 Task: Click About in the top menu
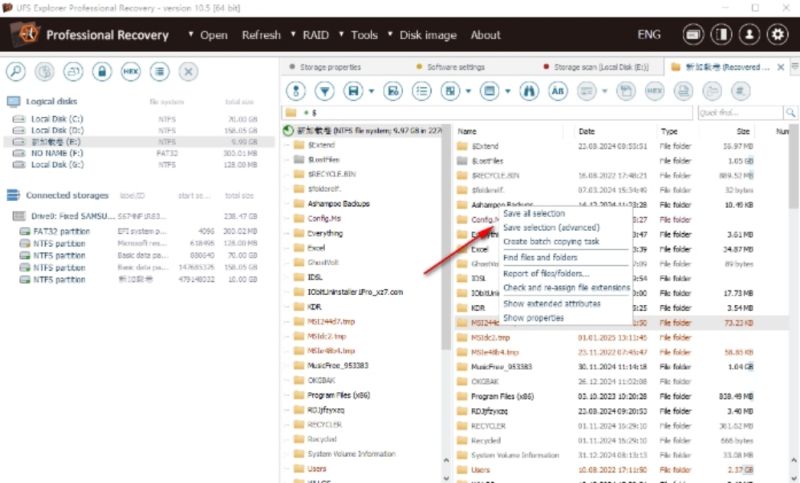click(x=485, y=35)
